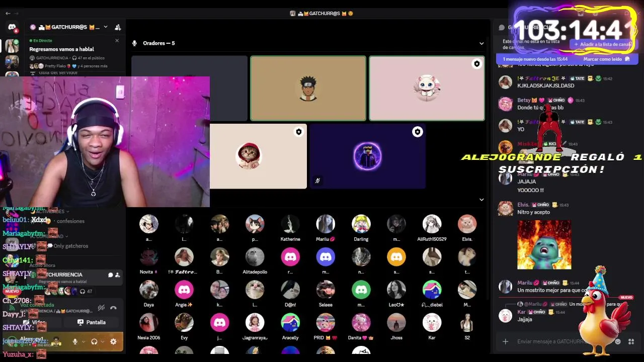Image resolution: width=644 pixels, height=362 pixels.
Task: Click Pantalla screen share button
Action: pyautogui.click(x=92, y=322)
